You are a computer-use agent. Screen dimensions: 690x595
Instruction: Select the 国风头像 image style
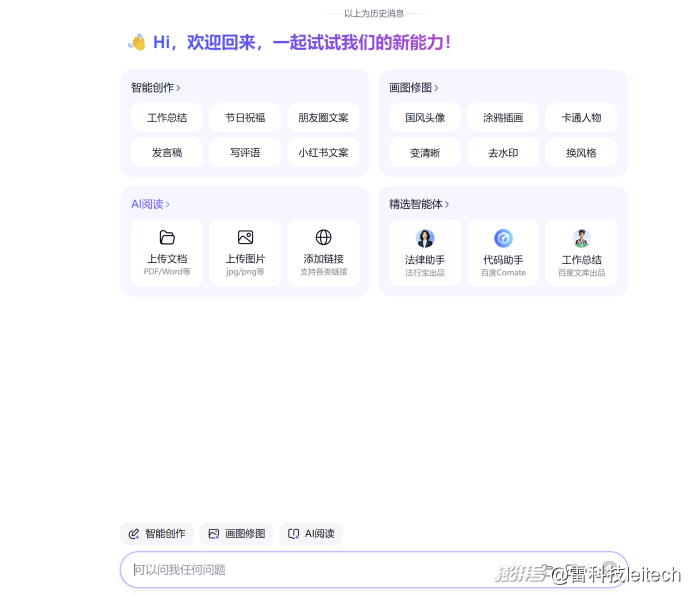point(425,118)
